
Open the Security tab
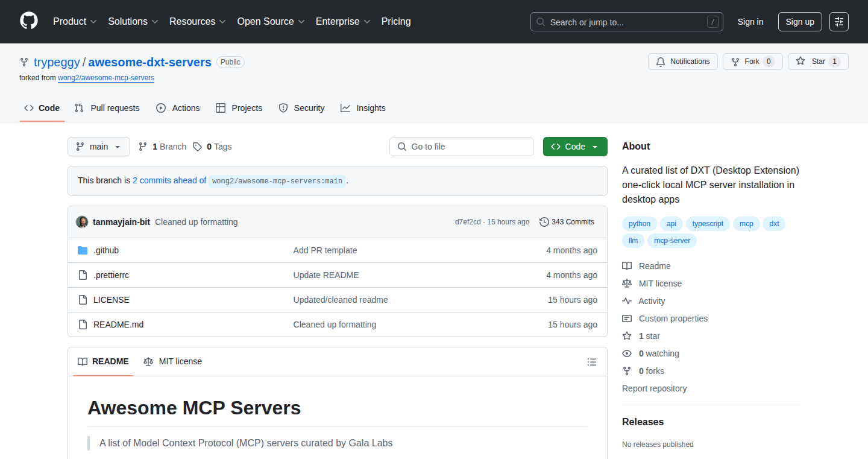[302, 108]
